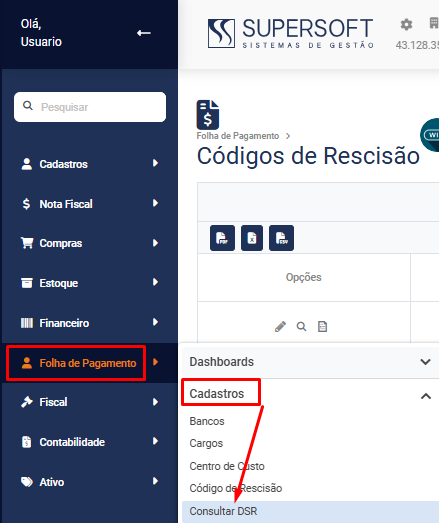The height and width of the screenshot is (523, 439).
Task: Export table to Excel file
Action: 252,238
